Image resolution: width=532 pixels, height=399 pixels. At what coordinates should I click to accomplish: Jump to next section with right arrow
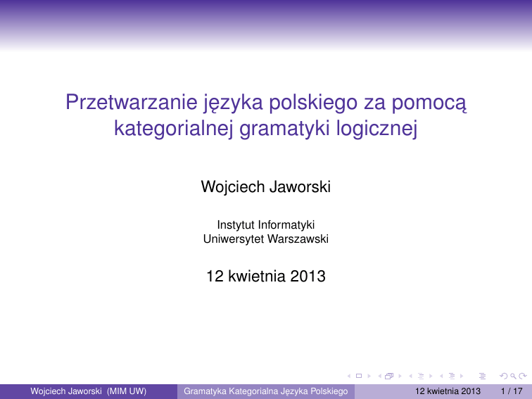point(460,375)
